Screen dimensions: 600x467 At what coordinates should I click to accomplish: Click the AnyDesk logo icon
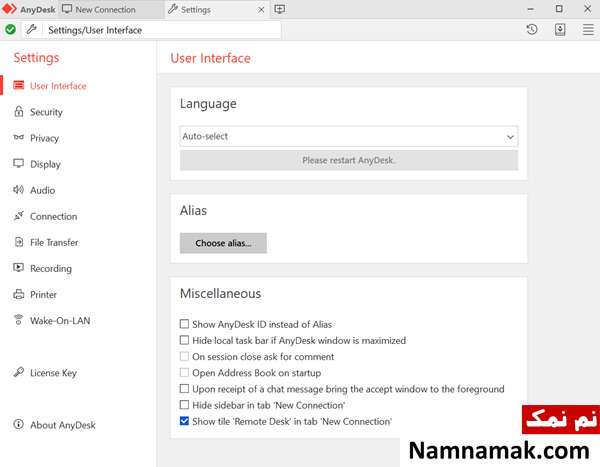[10, 9]
